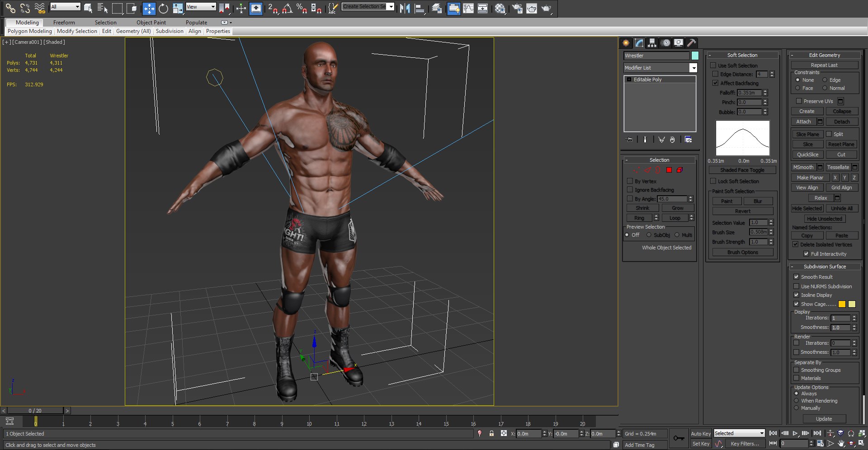Open the Freeform ribbon tab
Screen dimensions: 868x450
[x=64, y=23]
